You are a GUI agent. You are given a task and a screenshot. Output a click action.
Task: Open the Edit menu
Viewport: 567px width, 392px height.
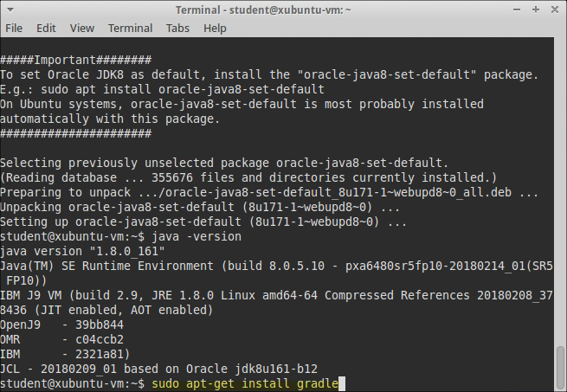click(46, 28)
